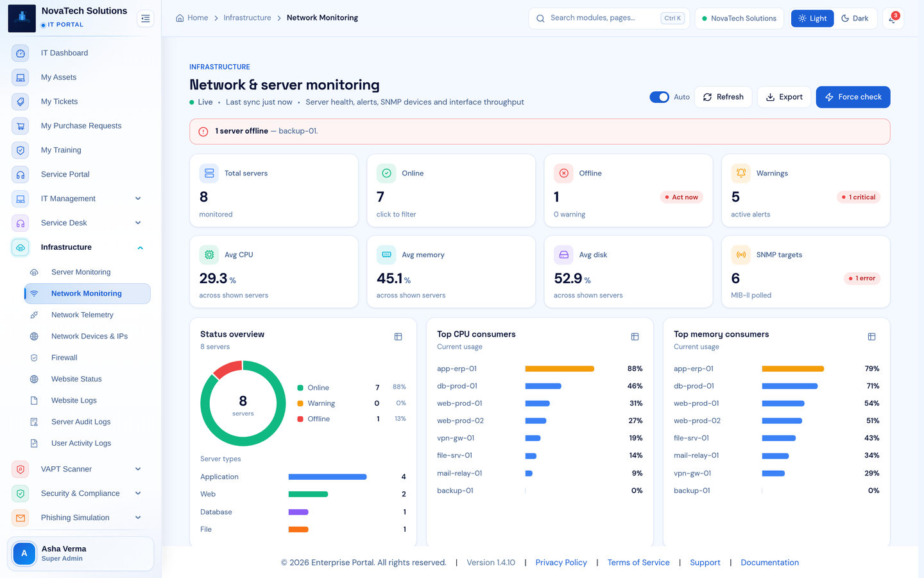
Task: Click the Warnings bell icon
Action: [x=741, y=173]
